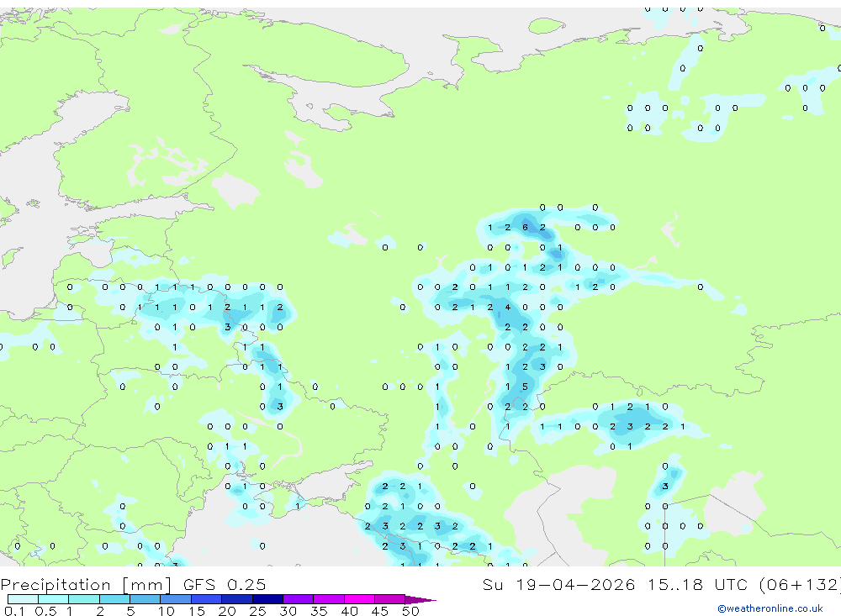Click the 'Su 19-04-2026' date text
The width and height of the screenshot is (841, 616).
coord(559,584)
